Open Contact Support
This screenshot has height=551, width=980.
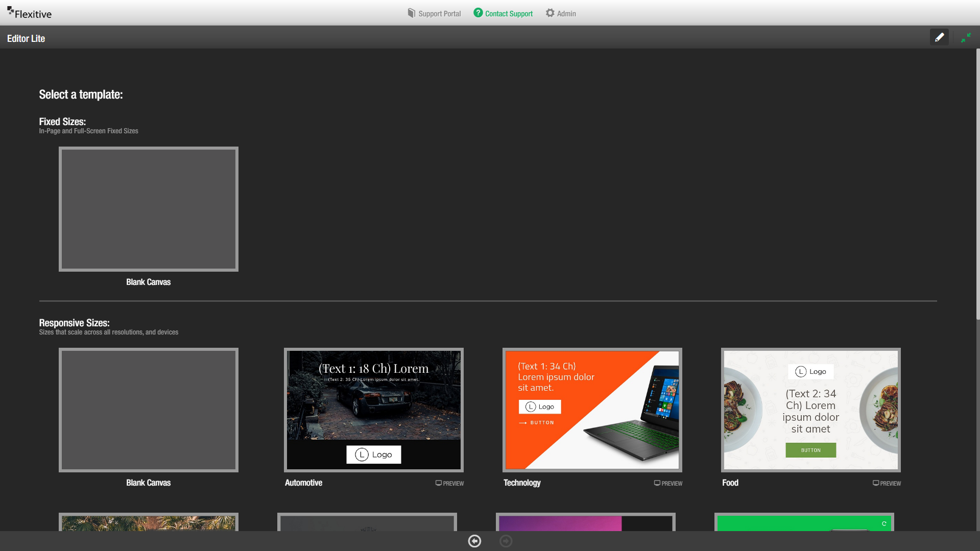coord(503,14)
